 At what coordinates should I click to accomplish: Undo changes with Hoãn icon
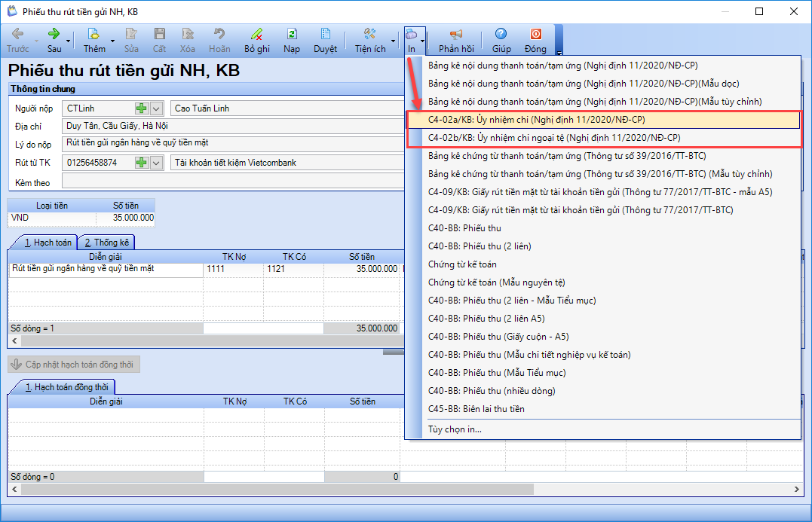(219, 34)
